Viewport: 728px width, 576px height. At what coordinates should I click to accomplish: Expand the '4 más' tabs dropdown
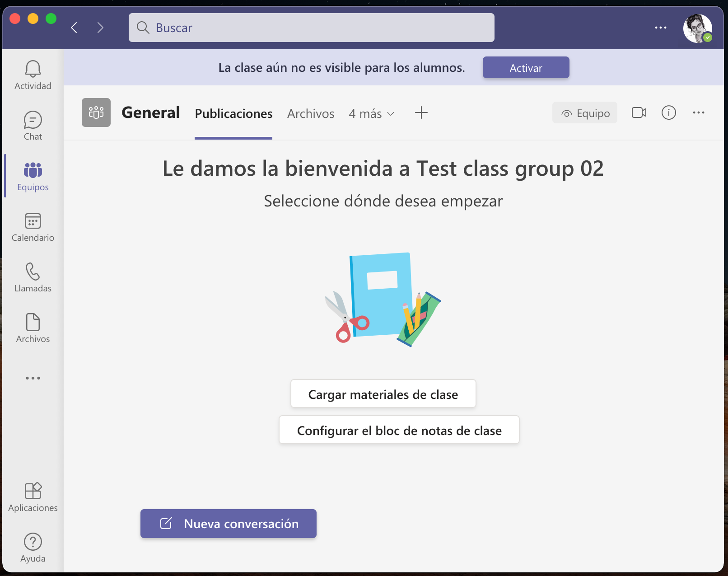pyautogui.click(x=372, y=113)
